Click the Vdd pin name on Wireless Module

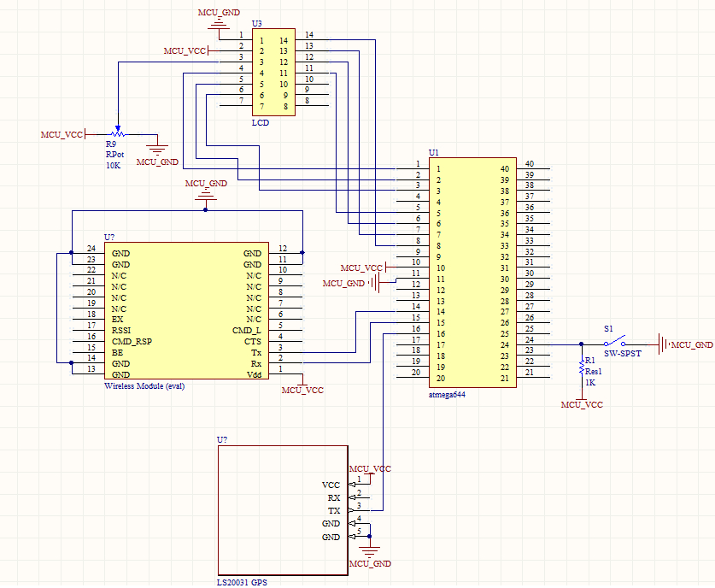[254, 374]
